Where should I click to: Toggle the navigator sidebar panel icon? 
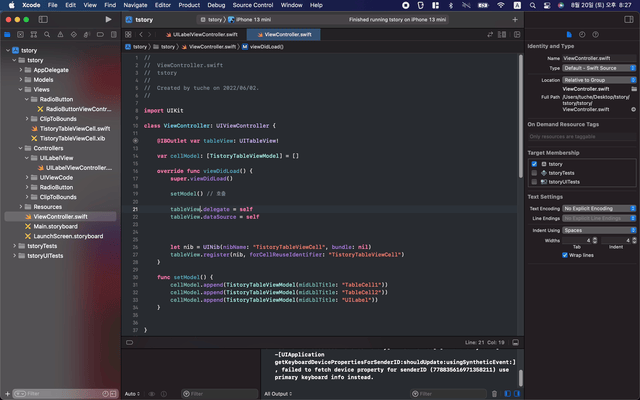(43, 19)
